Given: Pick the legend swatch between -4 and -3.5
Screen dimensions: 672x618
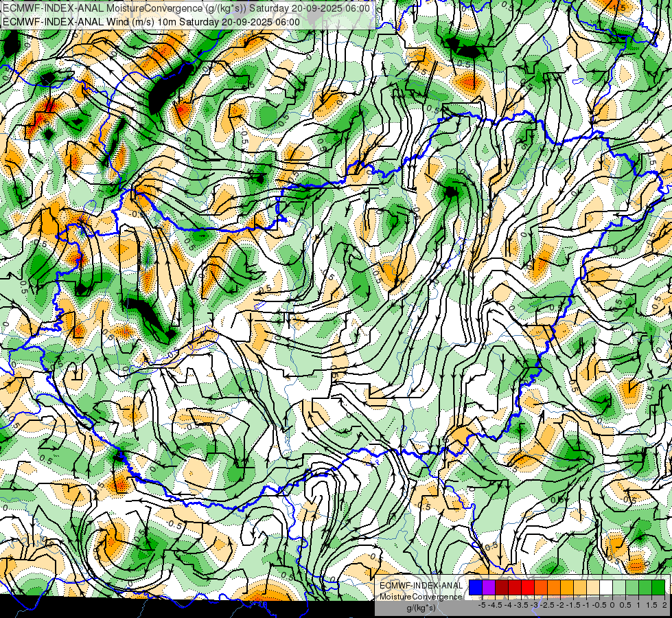Looking at the screenshot, I should click(515, 588).
